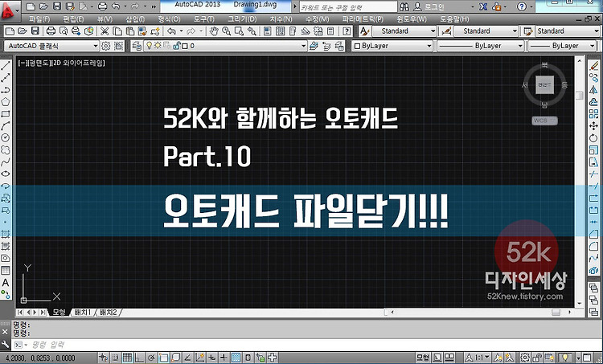Click the Autodesk Exchange X icon
The width and height of the screenshot is (603, 364).
(x=483, y=6)
